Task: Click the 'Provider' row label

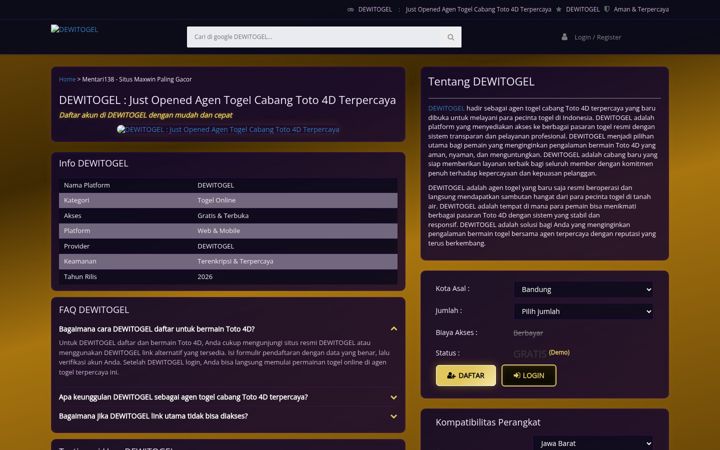Action: pos(76,246)
